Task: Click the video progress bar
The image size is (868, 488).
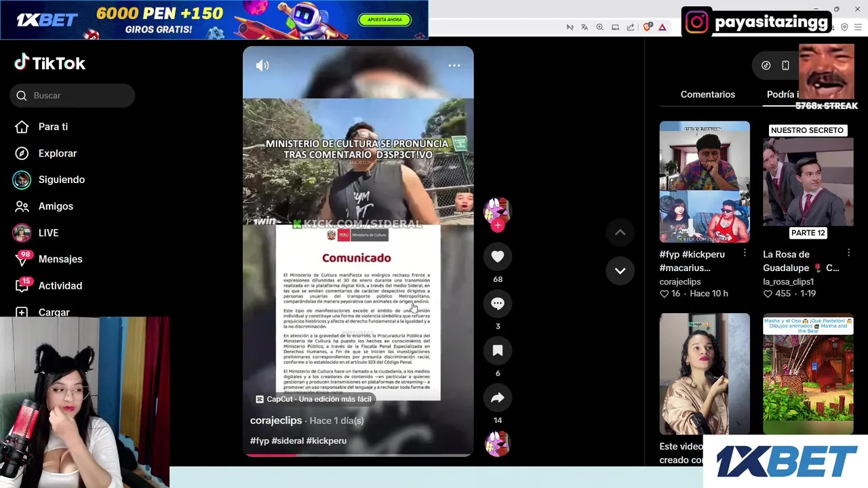Action: click(358, 455)
